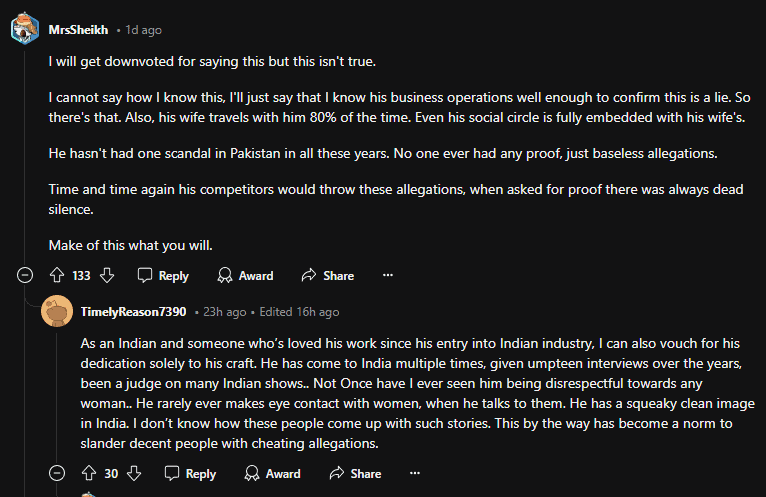Screen dimensions: 766x497
Task: Open the '23h ago' comment permalink
Action: click(x=227, y=311)
